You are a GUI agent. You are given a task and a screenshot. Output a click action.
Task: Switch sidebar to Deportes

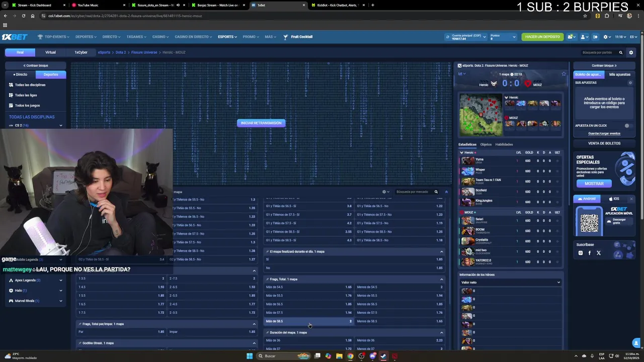tap(51, 74)
